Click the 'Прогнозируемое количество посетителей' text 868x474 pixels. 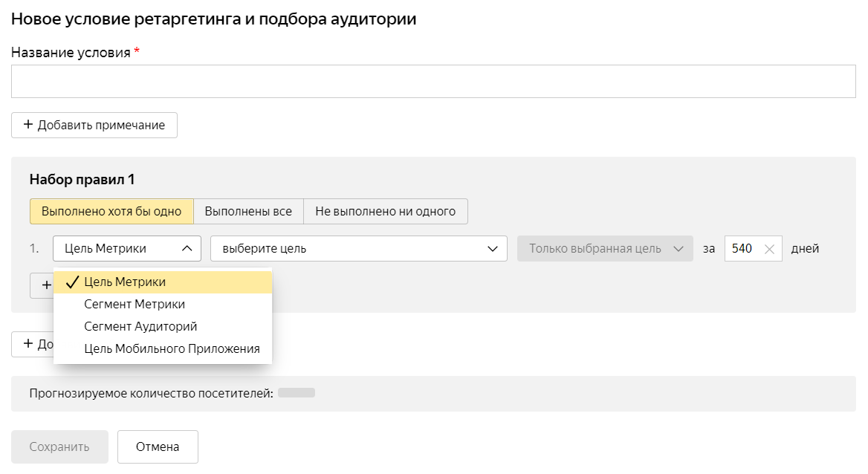[151, 394]
